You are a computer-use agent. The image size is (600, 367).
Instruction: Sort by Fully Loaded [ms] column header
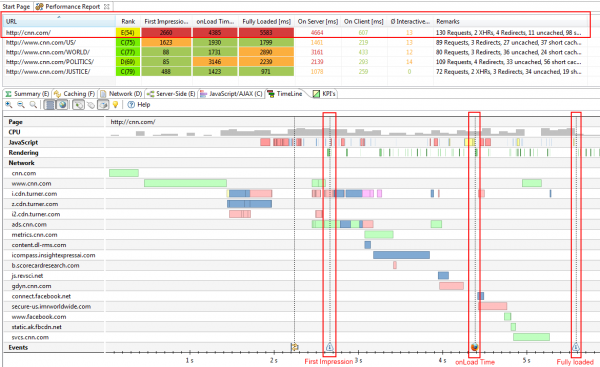click(266, 21)
